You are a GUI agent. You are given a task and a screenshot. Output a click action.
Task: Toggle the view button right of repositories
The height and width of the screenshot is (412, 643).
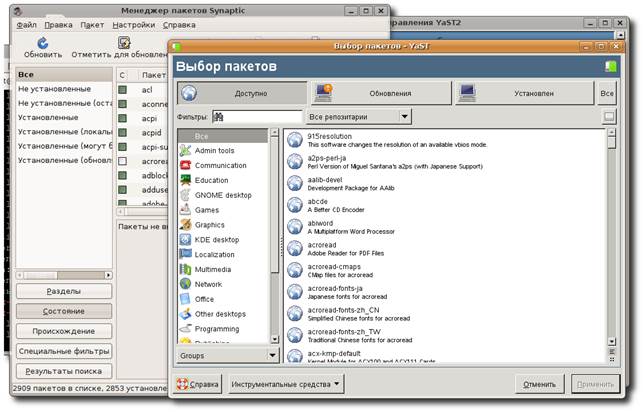[609, 117]
